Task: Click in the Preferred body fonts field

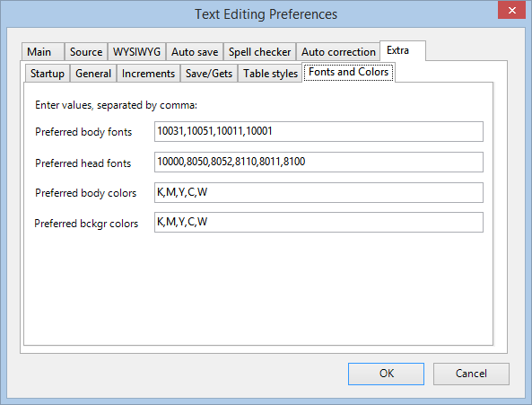Action: (x=318, y=131)
